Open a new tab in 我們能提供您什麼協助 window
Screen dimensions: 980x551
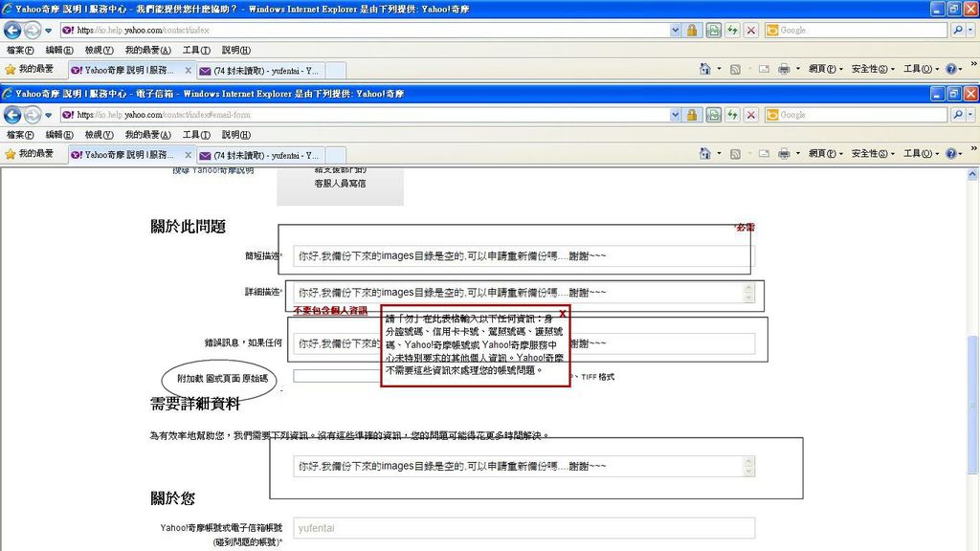point(336,70)
